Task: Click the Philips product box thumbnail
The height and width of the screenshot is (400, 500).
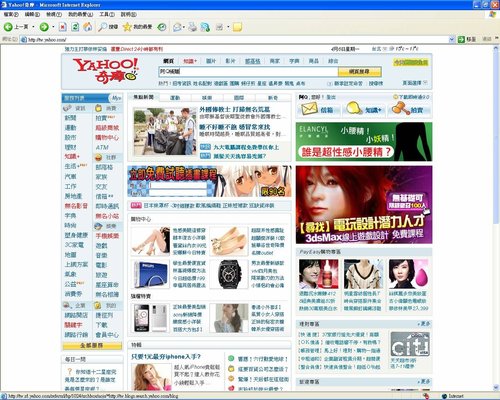Action: coord(150,274)
